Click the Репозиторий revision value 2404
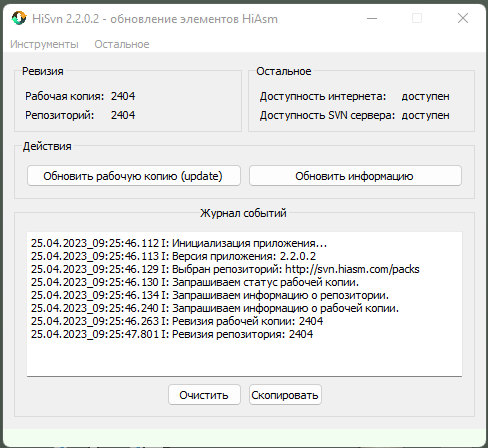 pos(123,115)
